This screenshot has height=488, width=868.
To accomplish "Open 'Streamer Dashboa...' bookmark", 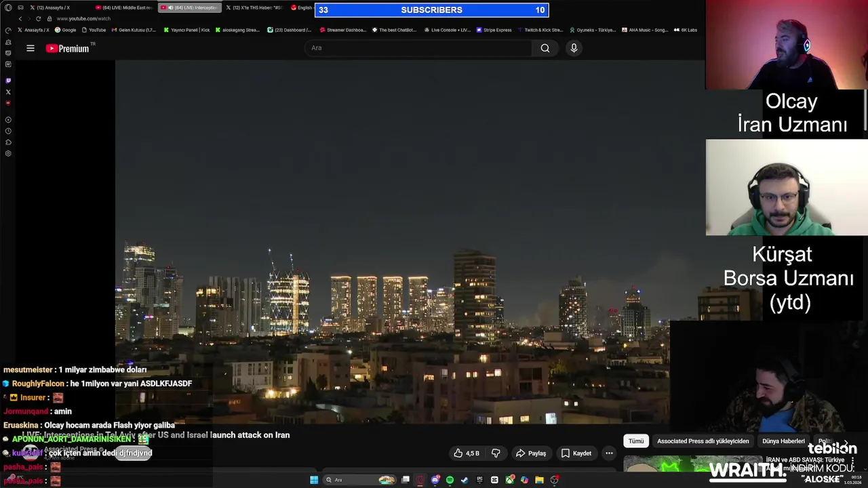I will coord(342,30).
